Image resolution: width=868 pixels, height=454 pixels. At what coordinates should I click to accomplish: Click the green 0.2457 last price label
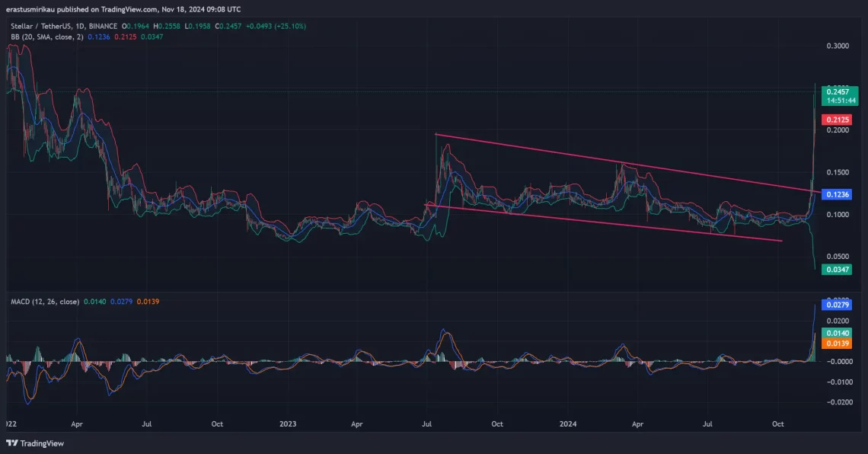[x=838, y=91]
